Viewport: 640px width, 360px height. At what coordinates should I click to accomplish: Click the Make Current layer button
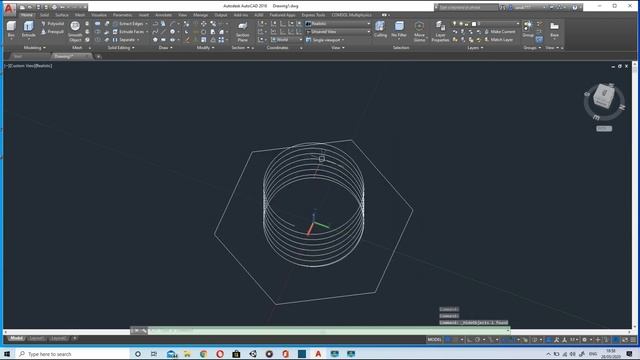pyautogui.click(x=499, y=31)
